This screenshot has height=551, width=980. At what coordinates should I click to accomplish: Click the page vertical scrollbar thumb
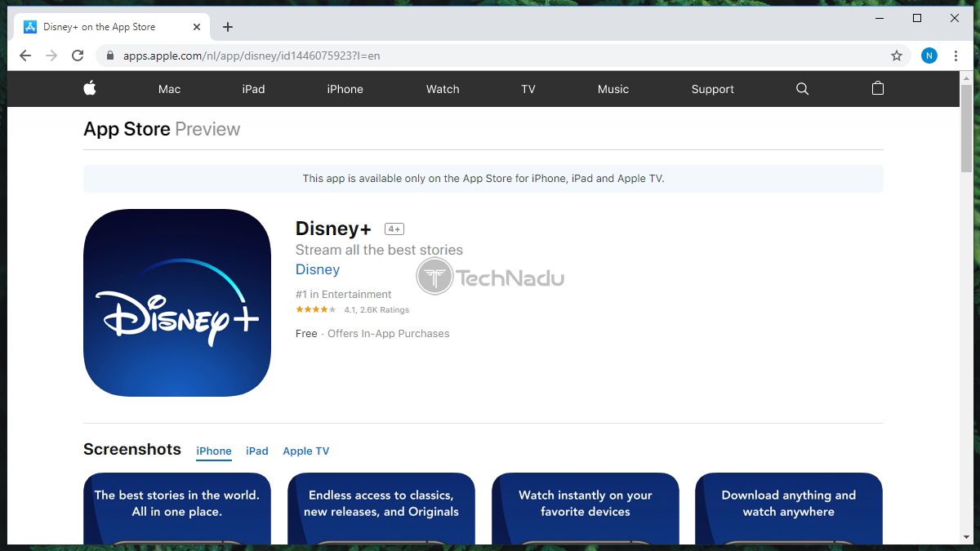[x=966, y=127]
